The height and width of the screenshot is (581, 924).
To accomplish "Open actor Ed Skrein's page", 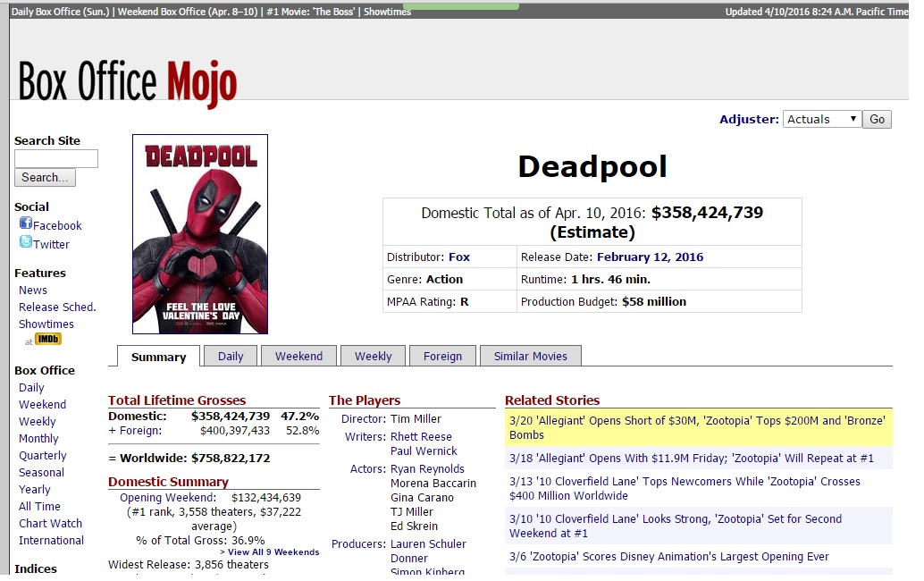I will point(414,526).
